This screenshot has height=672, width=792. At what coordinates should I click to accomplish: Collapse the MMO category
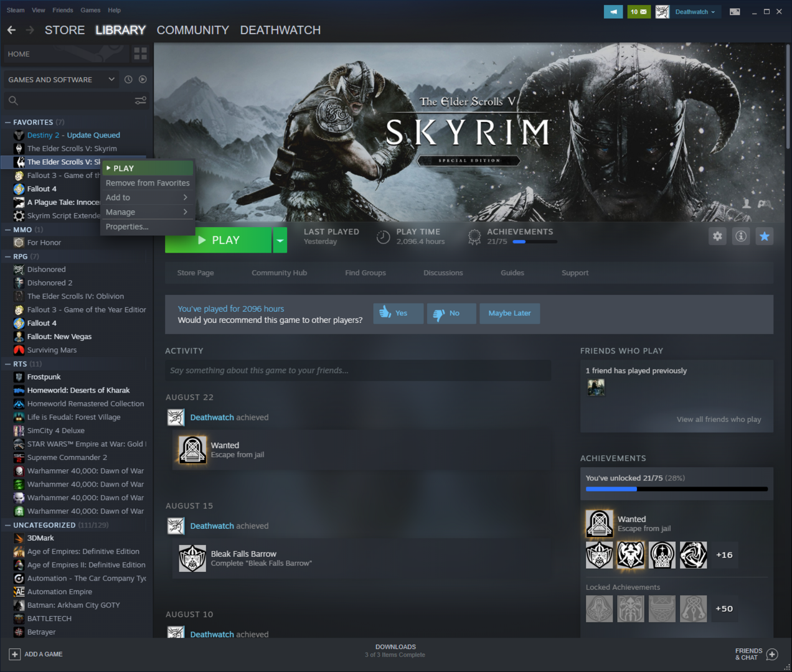(x=8, y=230)
